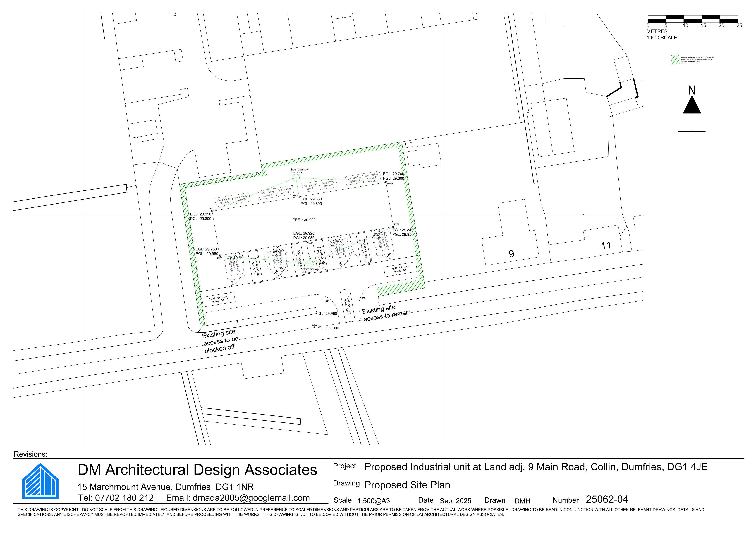Click the 'Car parking space 9' bay
The width and height of the screenshot is (756, 535).
point(328,184)
